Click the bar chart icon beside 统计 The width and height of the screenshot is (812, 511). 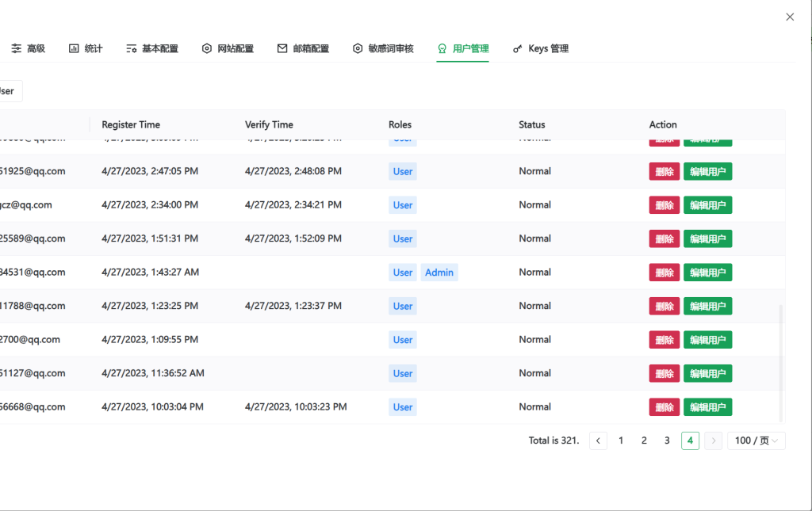click(74, 48)
